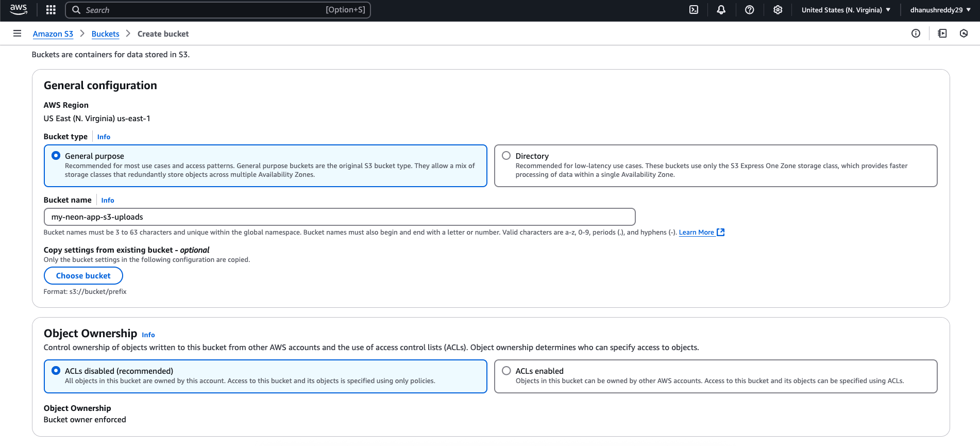
Task: Select General purpose bucket type
Action: [56, 156]
